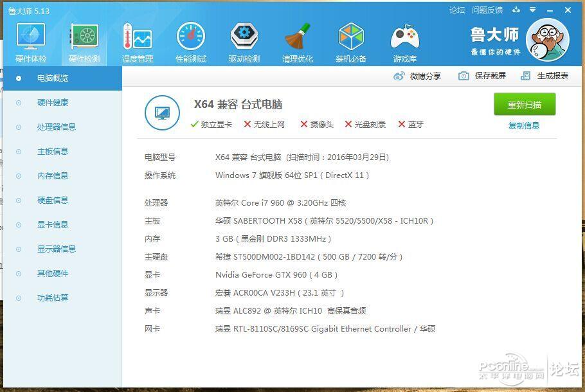Open 处理器信息 sidebar item

63,127
